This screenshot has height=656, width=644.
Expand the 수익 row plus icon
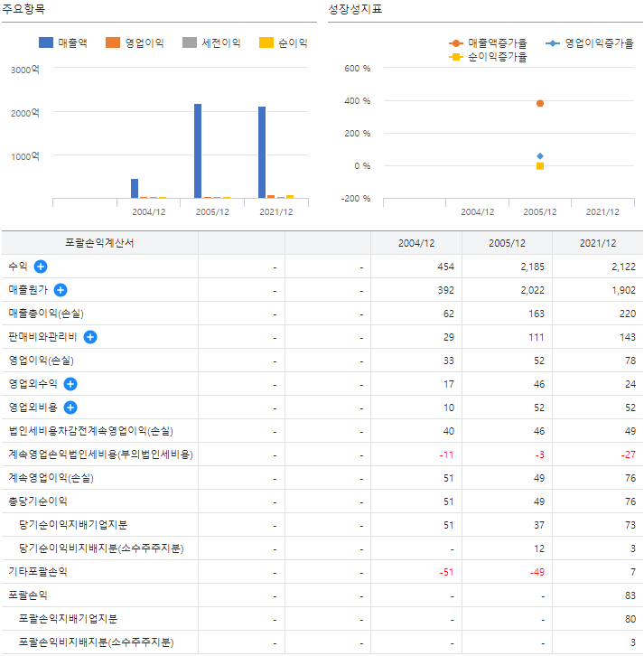click(x=41, y=267)
